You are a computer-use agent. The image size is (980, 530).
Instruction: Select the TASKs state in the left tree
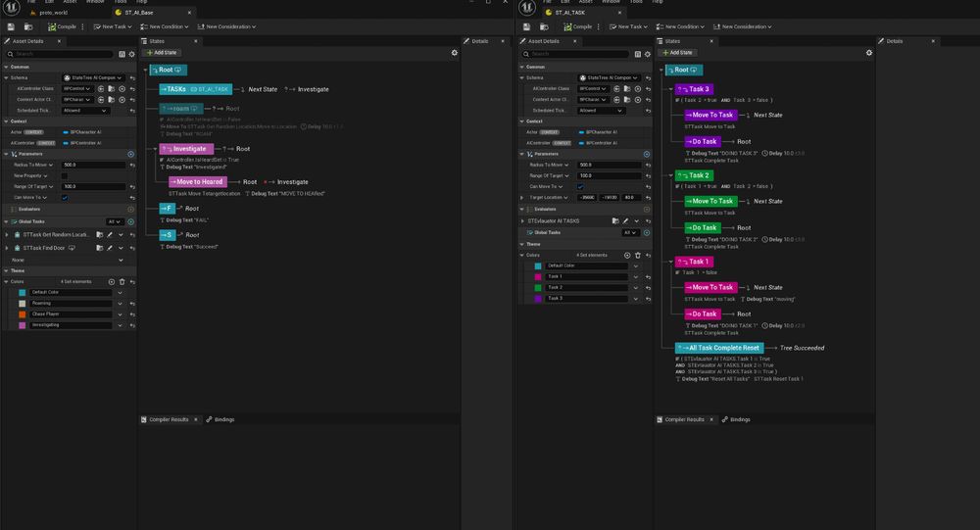tap(196, 89)
